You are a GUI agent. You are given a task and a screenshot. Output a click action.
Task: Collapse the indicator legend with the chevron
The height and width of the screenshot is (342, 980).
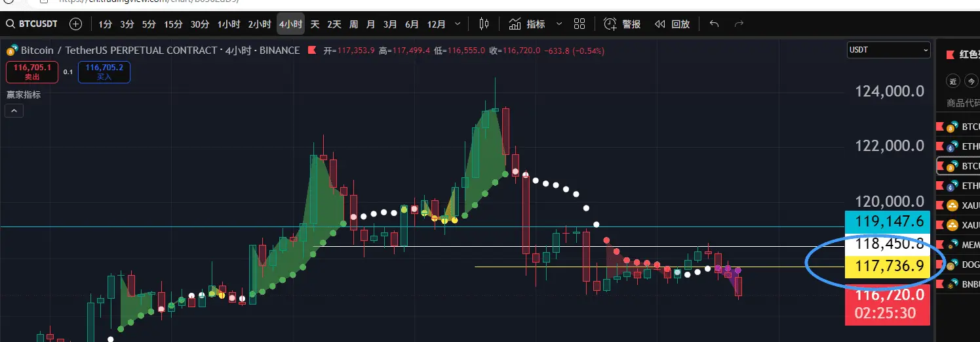click(14, 111)
